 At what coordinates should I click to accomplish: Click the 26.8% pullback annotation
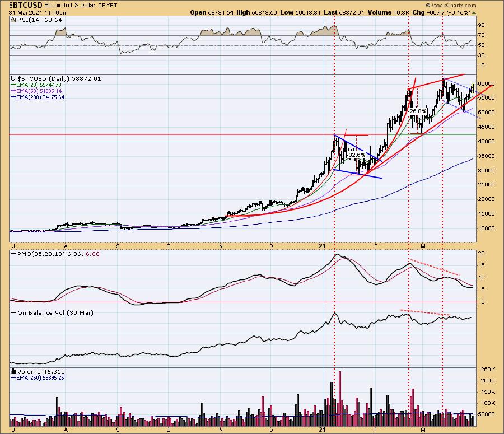[x=418, y=111]
